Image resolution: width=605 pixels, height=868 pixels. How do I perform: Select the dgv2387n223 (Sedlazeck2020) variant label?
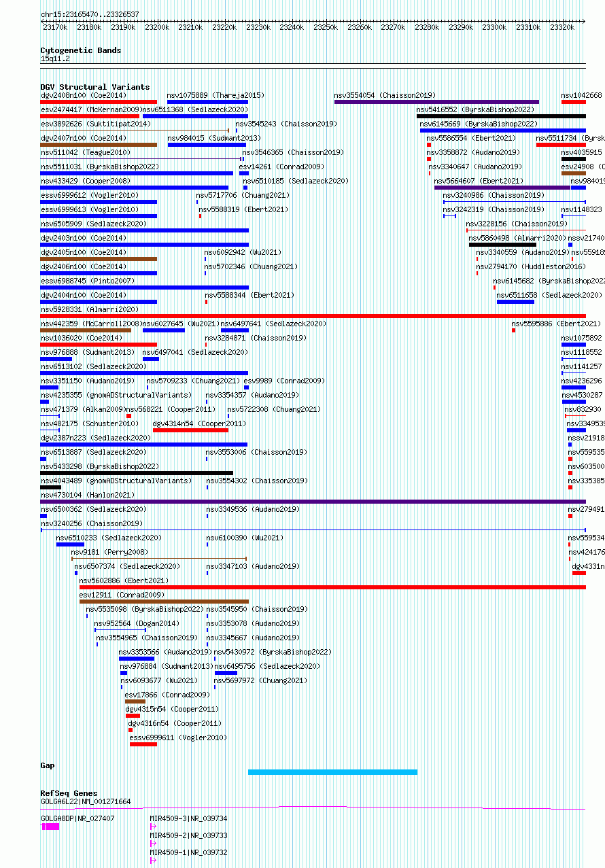click(96, 438)
